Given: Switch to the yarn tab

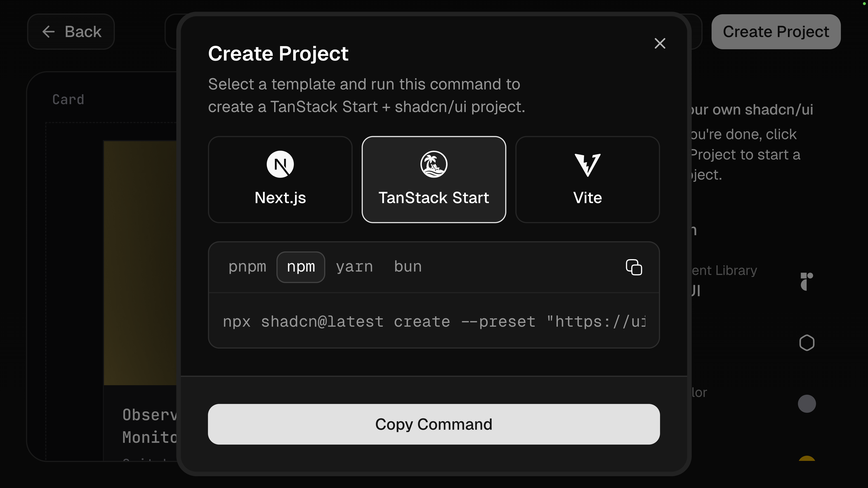Looking at the screenshot, I should point(354,267).
